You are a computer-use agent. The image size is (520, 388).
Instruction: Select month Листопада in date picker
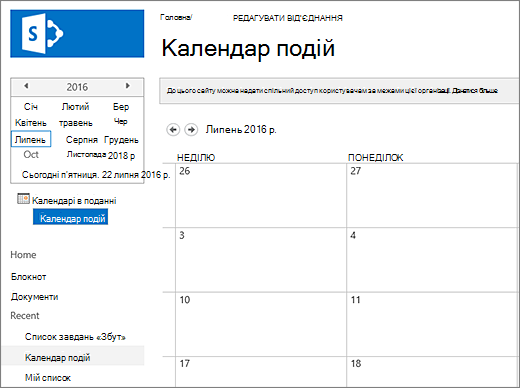click(86, 154)
